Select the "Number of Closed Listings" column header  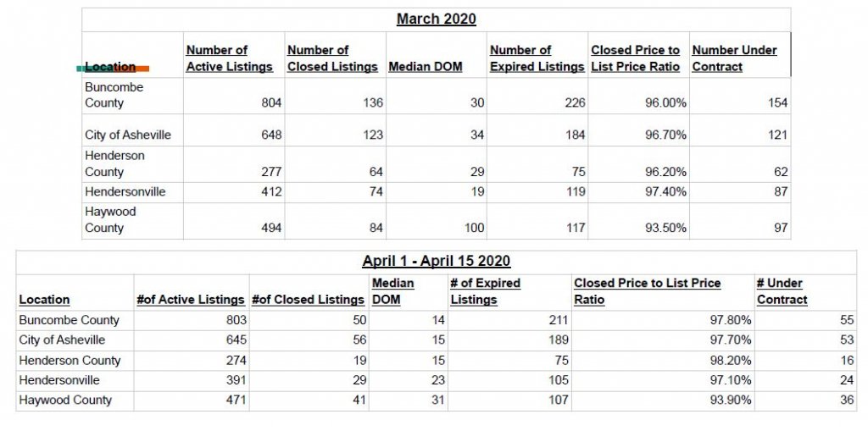pos(332,58)
